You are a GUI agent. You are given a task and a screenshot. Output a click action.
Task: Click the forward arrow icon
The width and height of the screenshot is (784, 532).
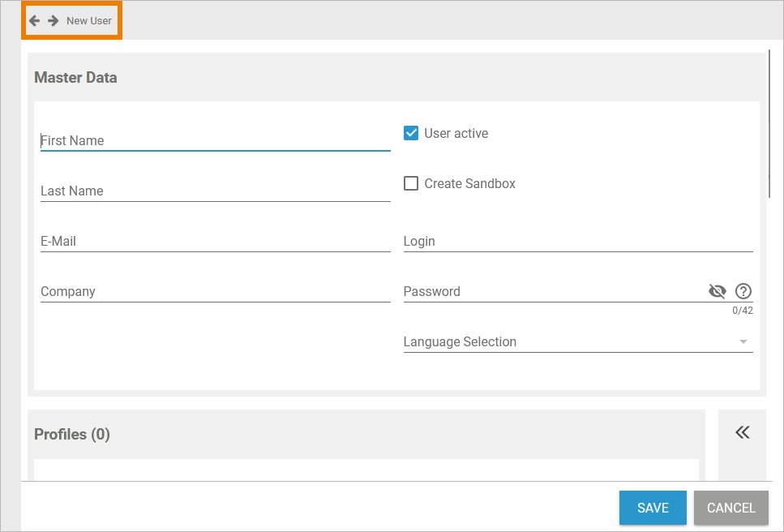[53, 20]
